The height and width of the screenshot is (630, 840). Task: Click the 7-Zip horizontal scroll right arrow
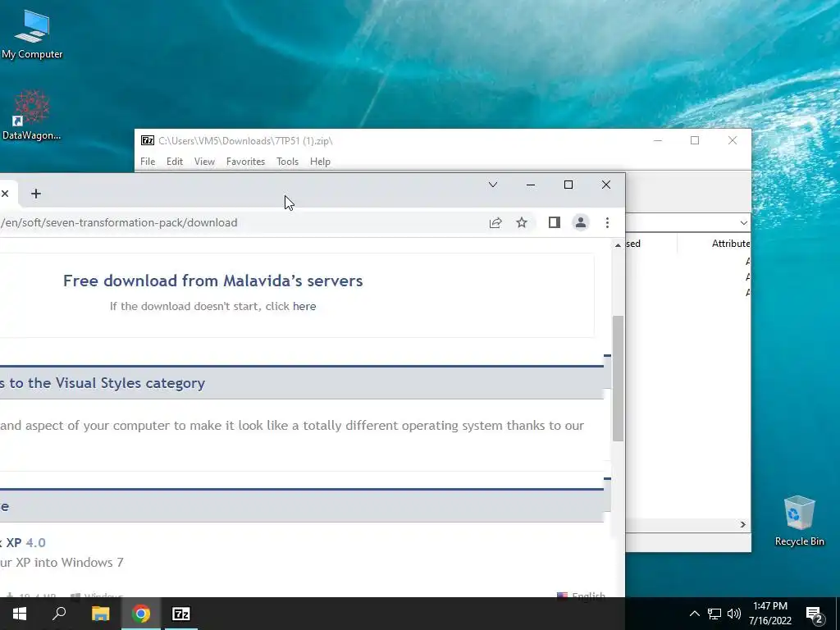(x=743, y=524)
